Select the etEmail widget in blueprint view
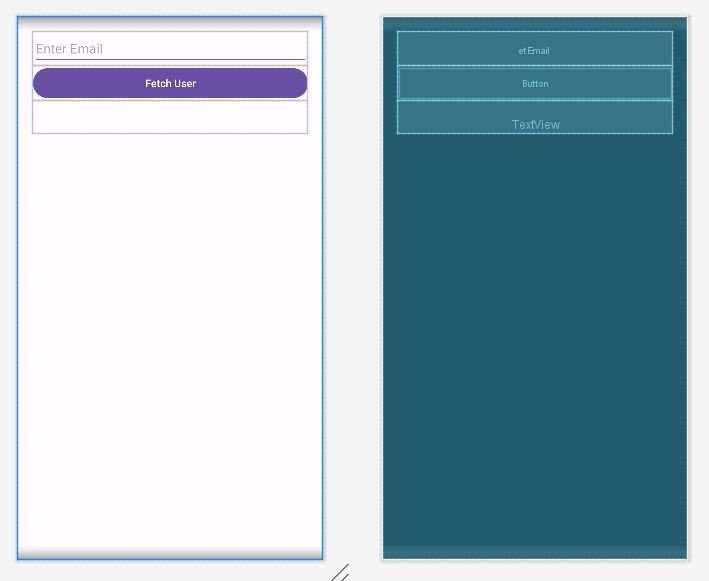 point(534,49)
